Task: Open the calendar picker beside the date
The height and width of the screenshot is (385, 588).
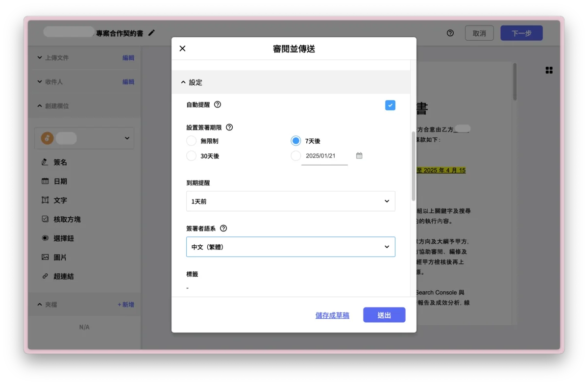Action: point(359,155)
